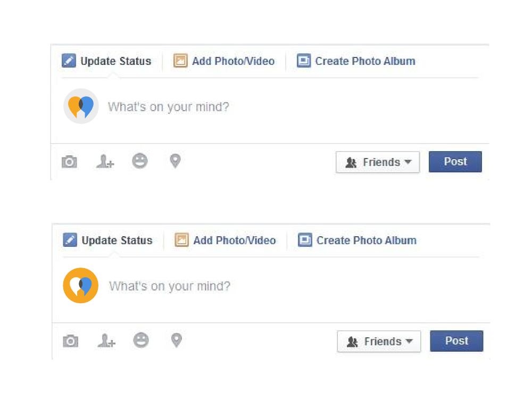Choose Create Photo Album in top composer

pyautogui.click(x=356, y=61)
